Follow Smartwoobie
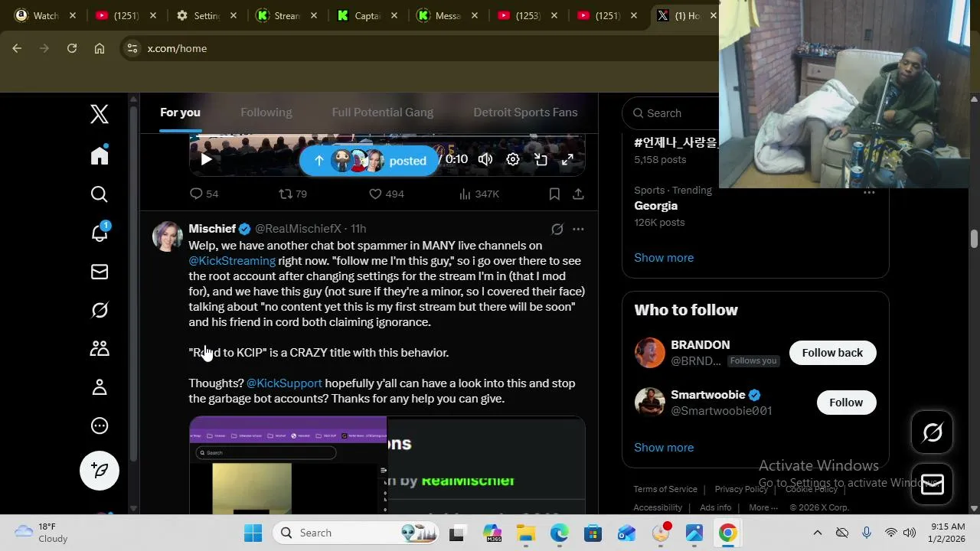The width and height of the screenshot is (980, 551). pos(846,403)
